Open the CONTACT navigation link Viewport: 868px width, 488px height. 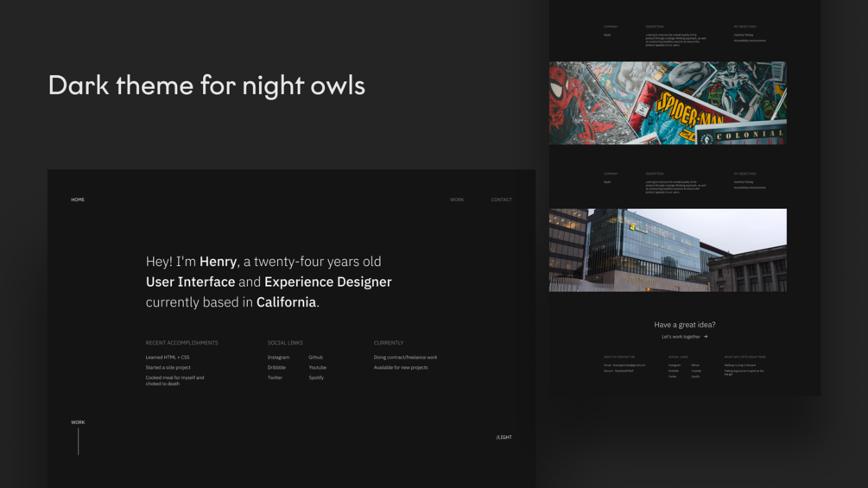pos(501,200)
